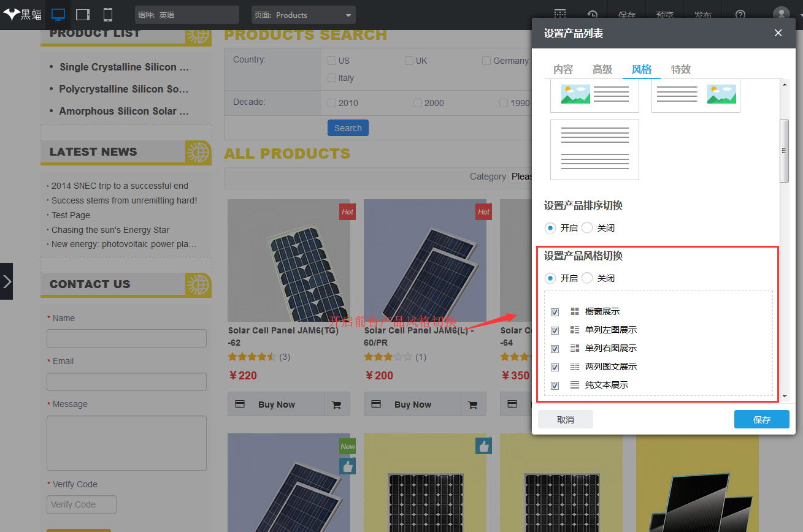
Task: Switch to mobile phone preview icon
Action: 107,15
